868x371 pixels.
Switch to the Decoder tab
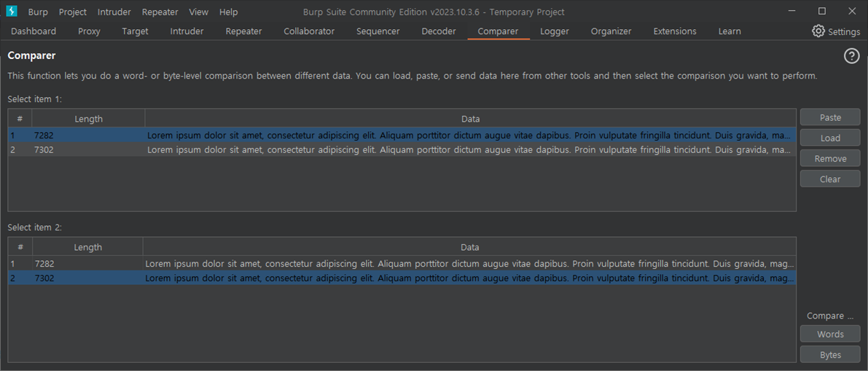439,31
